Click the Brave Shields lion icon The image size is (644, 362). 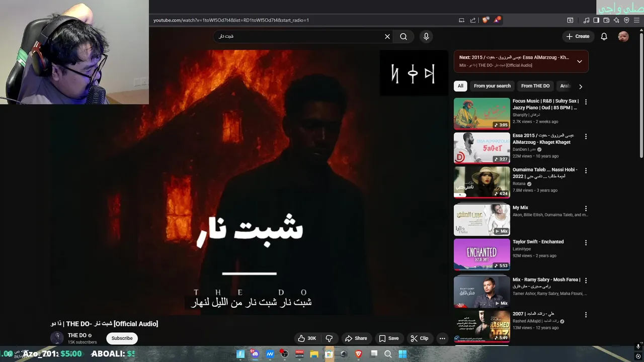(485, 20)
